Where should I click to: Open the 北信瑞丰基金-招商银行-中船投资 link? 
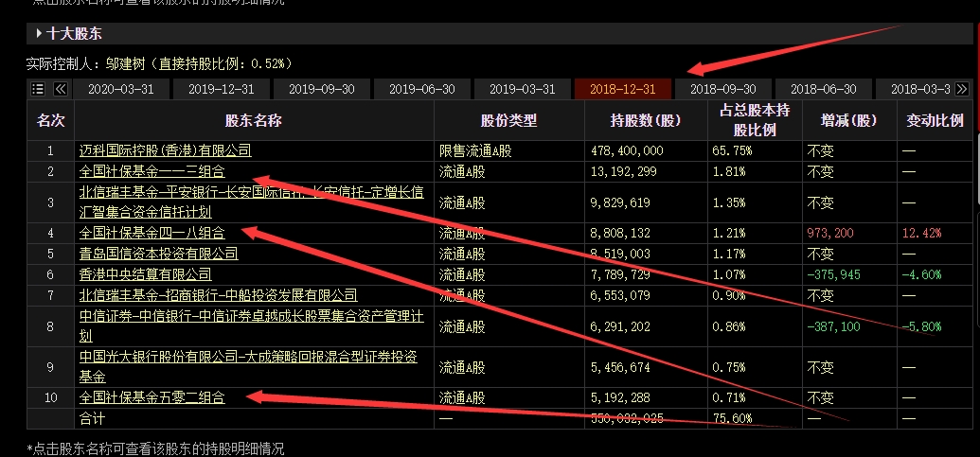(x=218, y=294)
